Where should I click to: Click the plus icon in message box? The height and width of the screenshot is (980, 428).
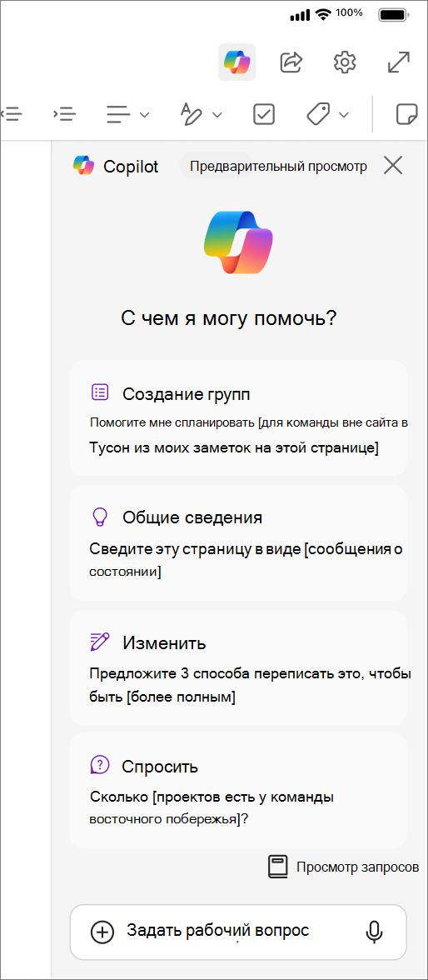[x=102, y=932]
